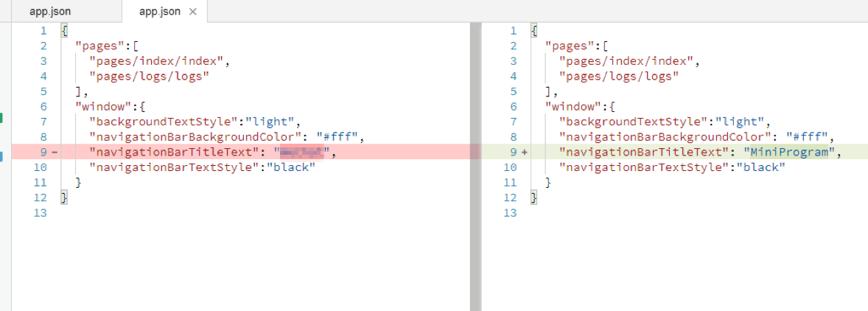Click the blue change marker in left margin

tap(1, 155)
